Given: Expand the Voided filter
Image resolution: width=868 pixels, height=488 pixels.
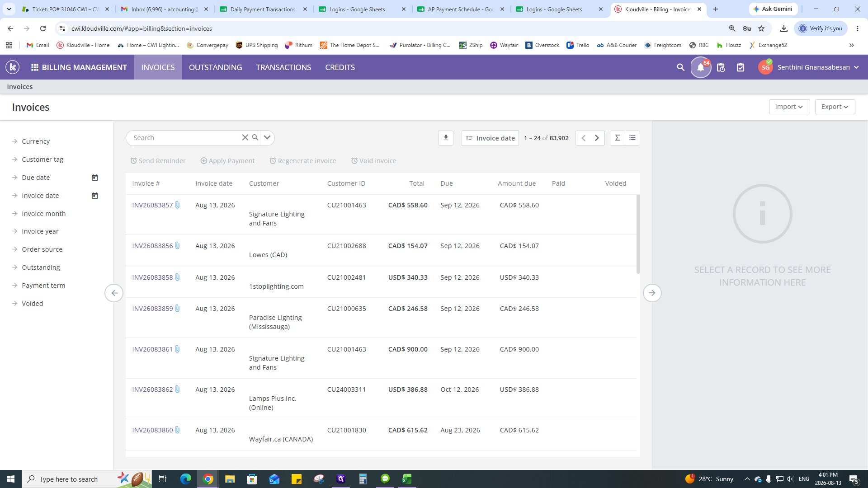Looking at the screenshot, I should pos(33,304).
